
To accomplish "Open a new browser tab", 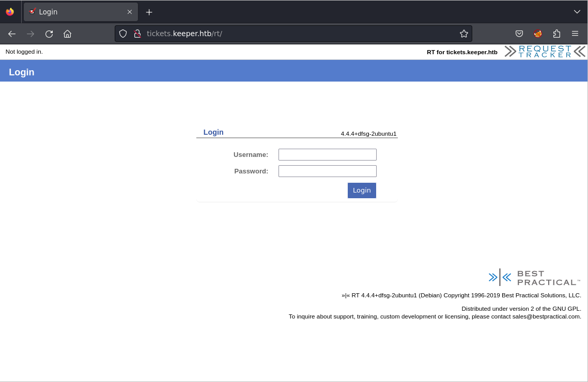I will coord(149,11).
